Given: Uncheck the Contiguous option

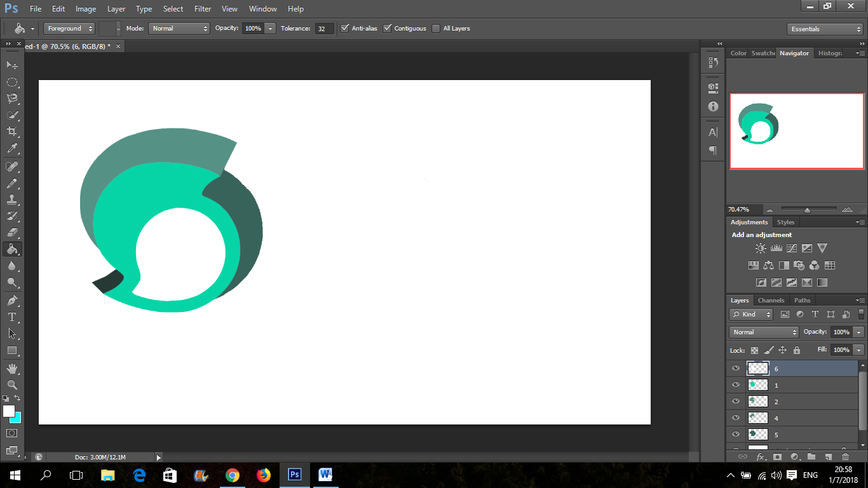Looking at the screenshot, I should (388, 28).
